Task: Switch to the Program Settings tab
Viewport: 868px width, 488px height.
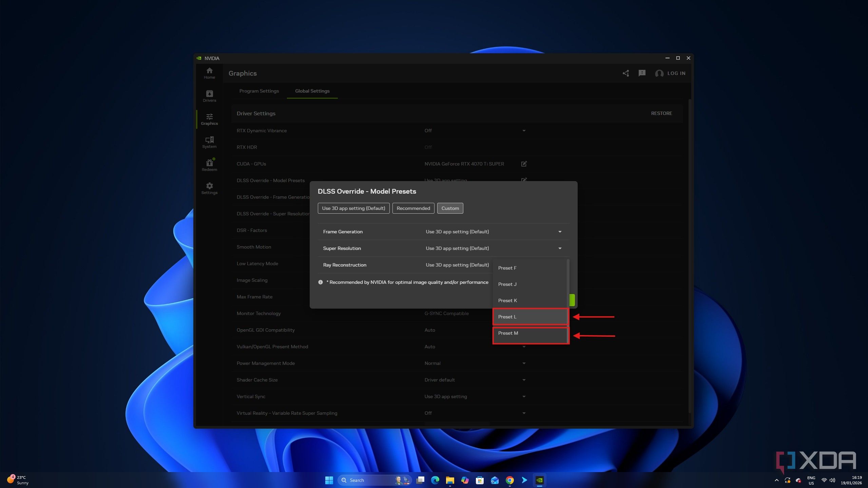Action: tap(259, 91)
